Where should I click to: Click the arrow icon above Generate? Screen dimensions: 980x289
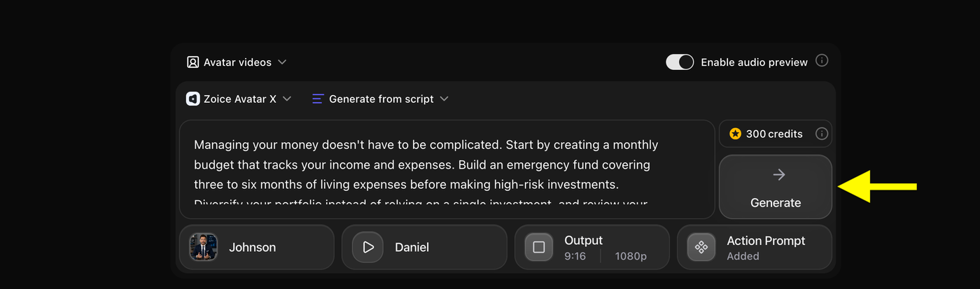click(778, 175)
